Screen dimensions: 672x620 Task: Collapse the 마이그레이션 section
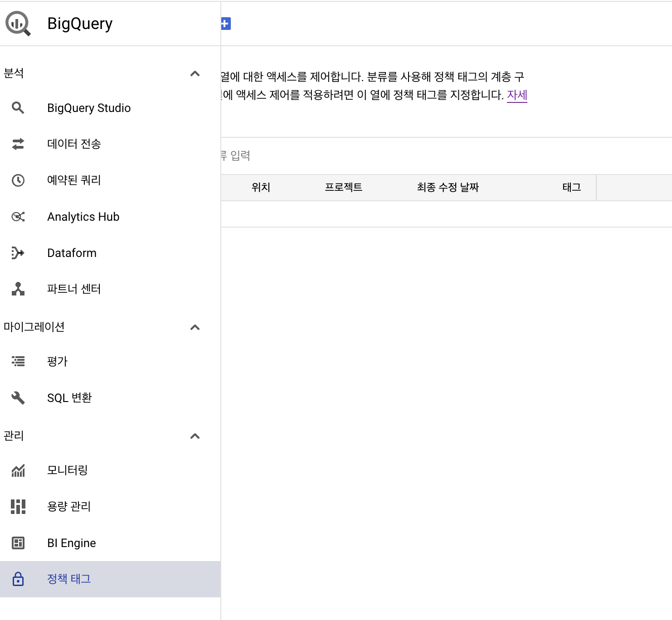coord(195,327)
